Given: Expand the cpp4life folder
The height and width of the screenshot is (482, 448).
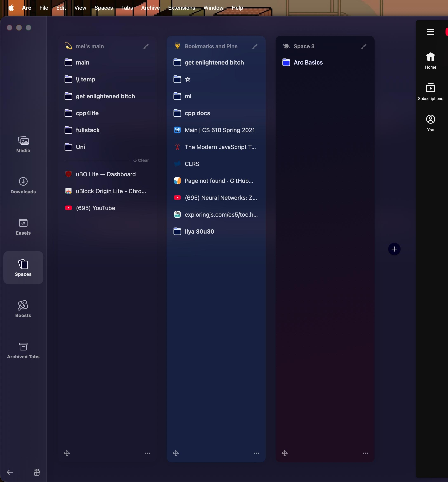Looking at the screenshot, I should point(107,113).
